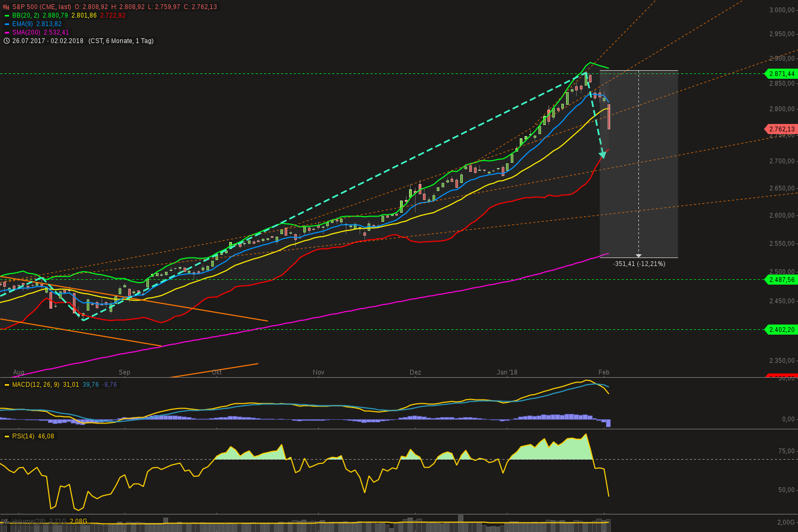Click the blue EMA(9) color marker

coord(7,24)
